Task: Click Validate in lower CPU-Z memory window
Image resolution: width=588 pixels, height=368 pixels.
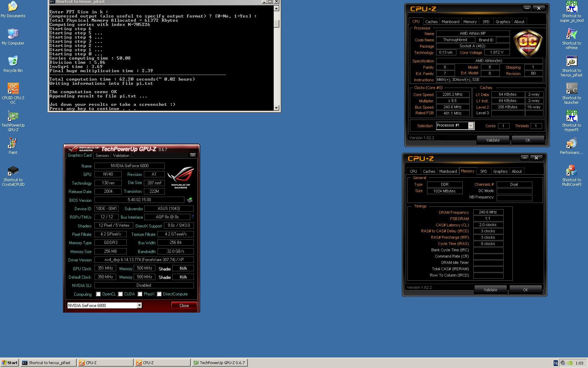Action: click(x=490, y=290)
